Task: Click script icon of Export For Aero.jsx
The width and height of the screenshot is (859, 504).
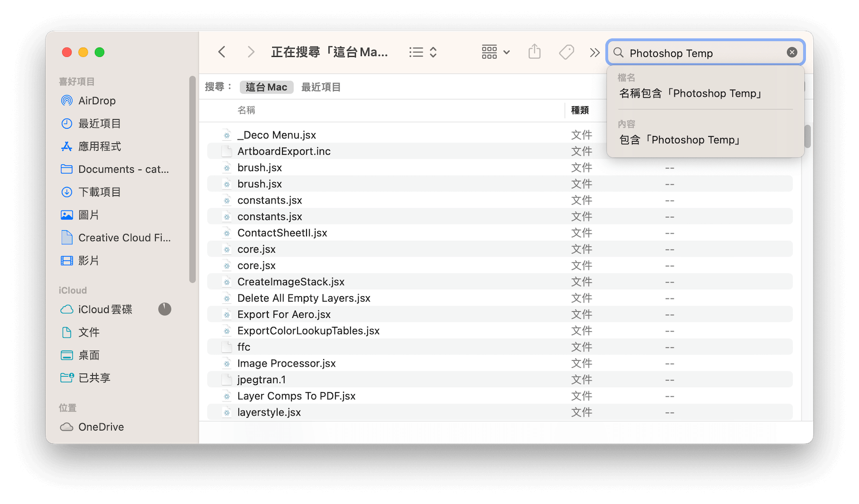Action: pyautogui.click(x=227, y=315)
